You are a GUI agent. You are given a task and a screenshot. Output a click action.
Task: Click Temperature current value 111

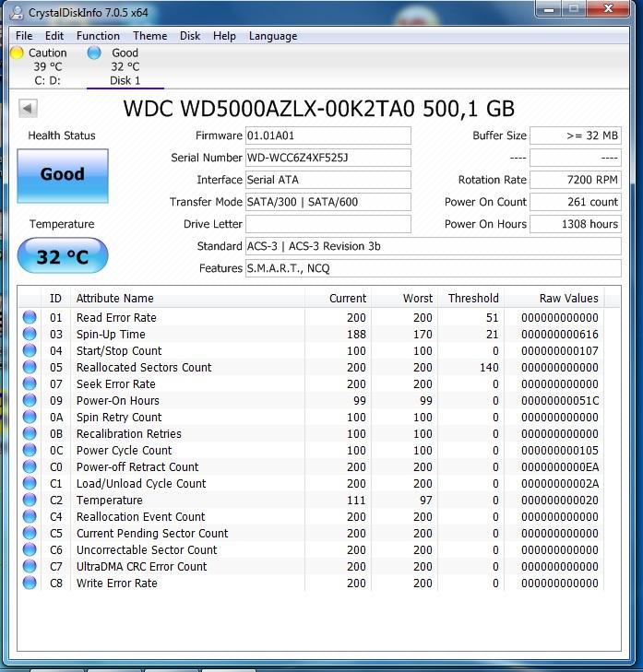click(356, 501)
